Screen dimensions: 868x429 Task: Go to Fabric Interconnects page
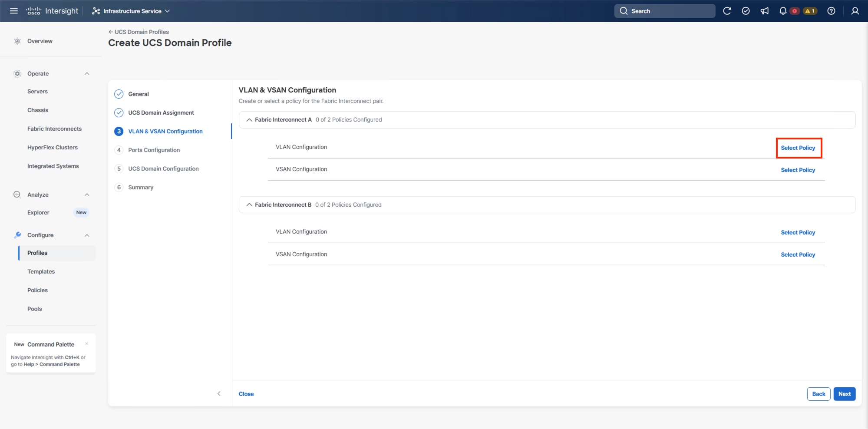(54, 129)
